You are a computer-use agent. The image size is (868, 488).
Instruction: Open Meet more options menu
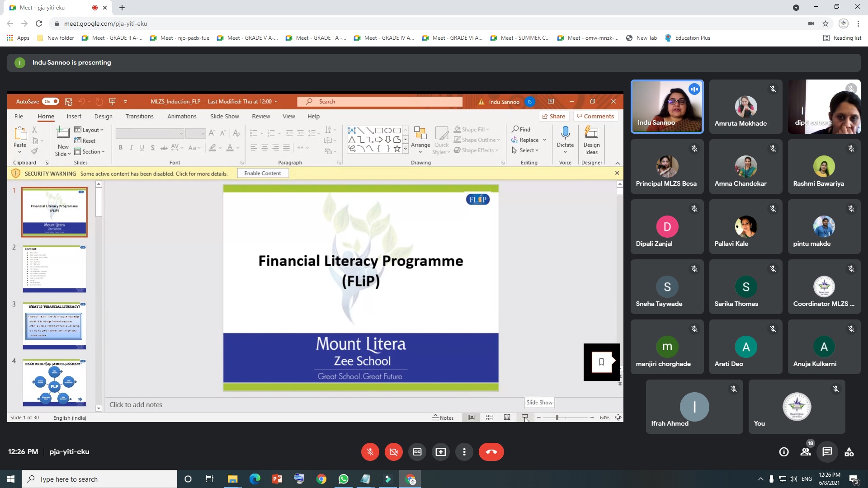[464, 452]
